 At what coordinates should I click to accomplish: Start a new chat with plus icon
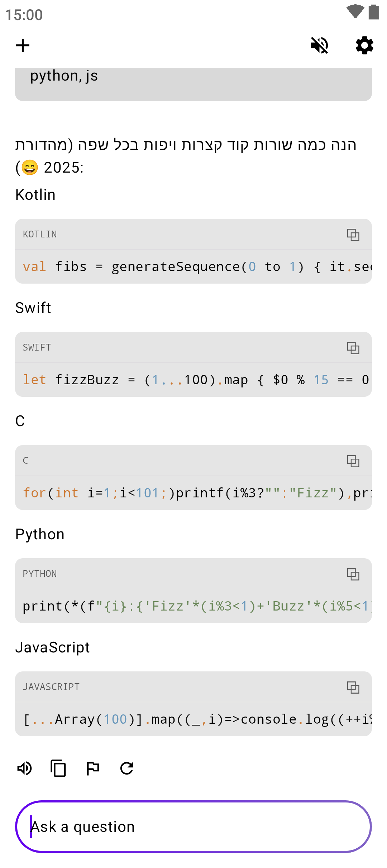coord(23,45)
